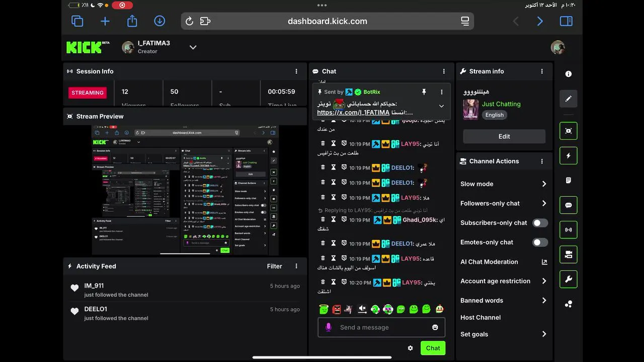Viewport: 644px width, 362px height.
Task: Click Host Channel action
Action: coord(480,317)
